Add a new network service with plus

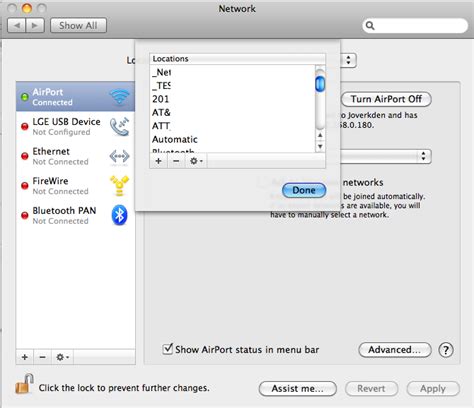coord(25,357)
